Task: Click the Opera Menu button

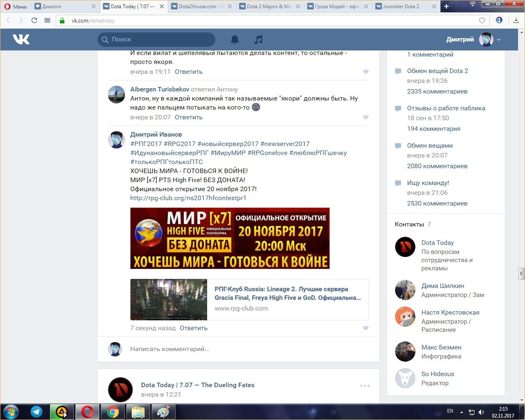Action: click(16, 7)
